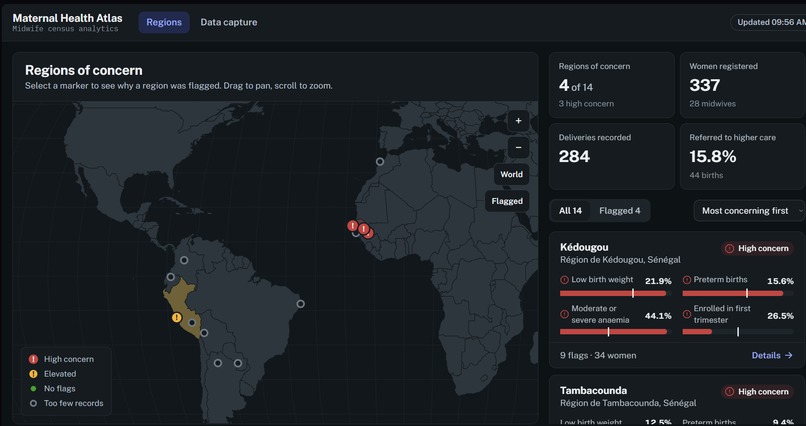Filter list to Flagged 4 regions
Screen dimensions: 806x426
(x=620, y=211)
